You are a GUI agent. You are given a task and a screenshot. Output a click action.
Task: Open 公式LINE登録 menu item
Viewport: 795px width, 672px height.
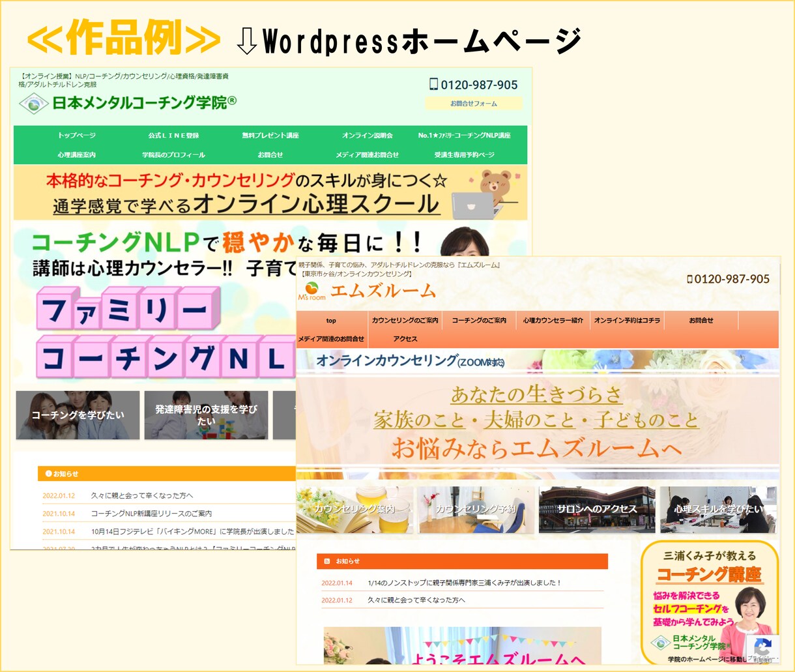point(173,136)
